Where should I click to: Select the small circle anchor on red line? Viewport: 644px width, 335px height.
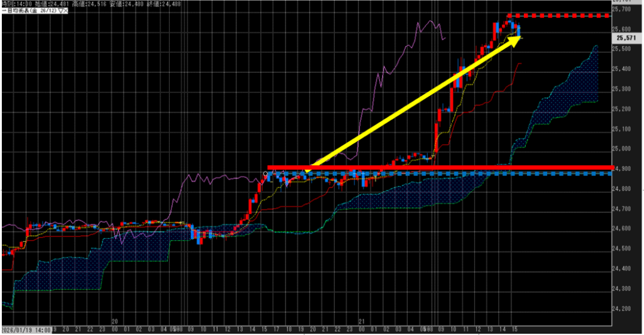265,173
